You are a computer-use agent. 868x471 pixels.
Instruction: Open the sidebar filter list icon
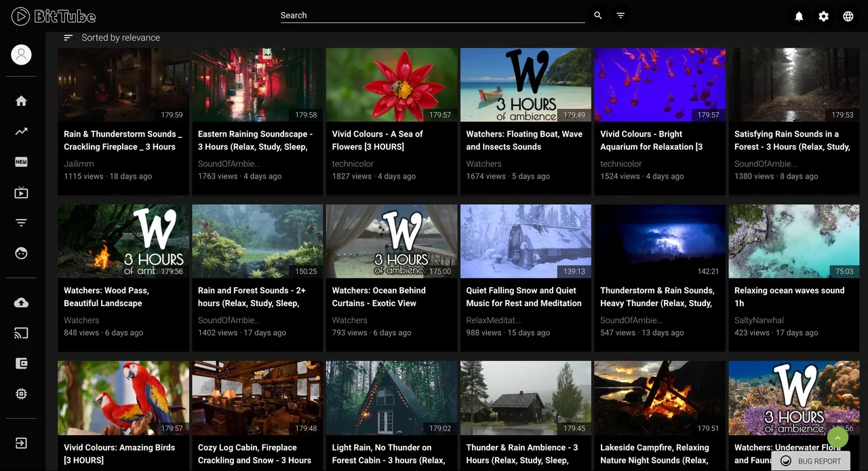tap(21, 223)
